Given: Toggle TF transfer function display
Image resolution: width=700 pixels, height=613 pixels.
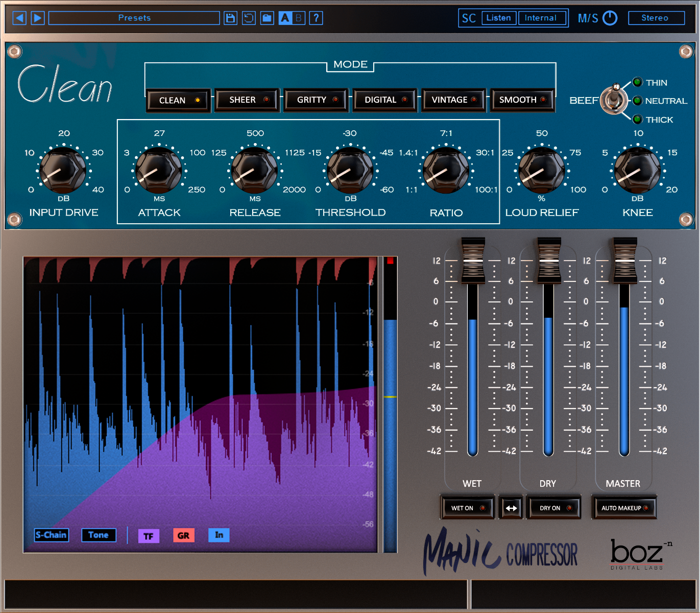Looking at the screenshot, I should 149,536.
